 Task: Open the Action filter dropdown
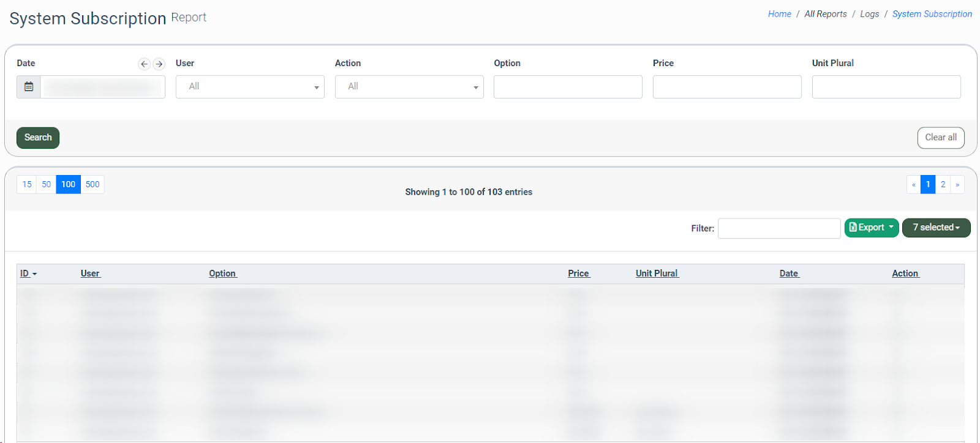(409, 87)
